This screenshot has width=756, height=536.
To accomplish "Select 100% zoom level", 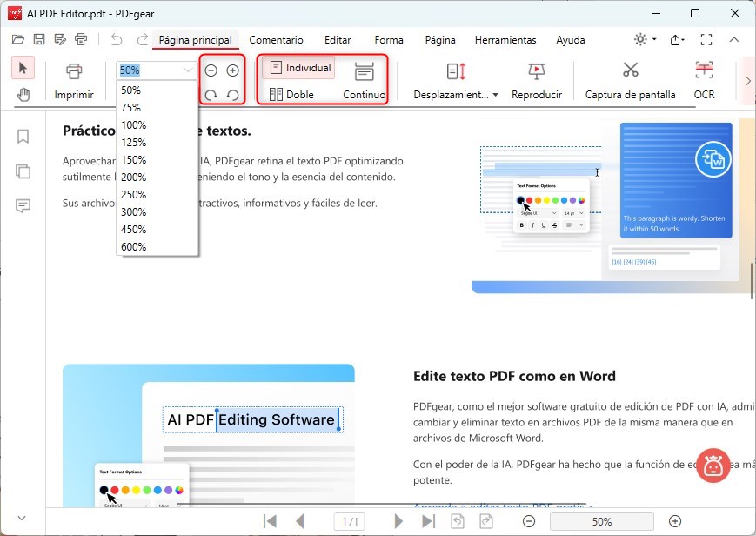I will (x=157, y=125).
